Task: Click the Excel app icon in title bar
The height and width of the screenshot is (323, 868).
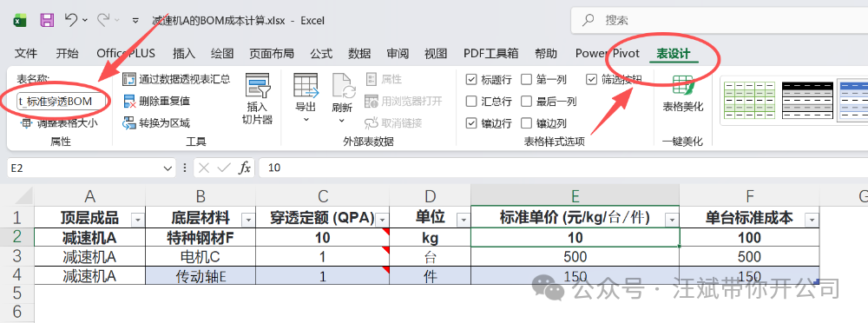Action: coord(20,21)
